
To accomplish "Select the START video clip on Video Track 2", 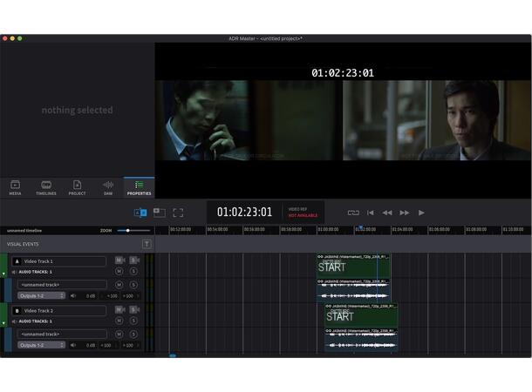I will pyautogui.click(x=361, y=315).
